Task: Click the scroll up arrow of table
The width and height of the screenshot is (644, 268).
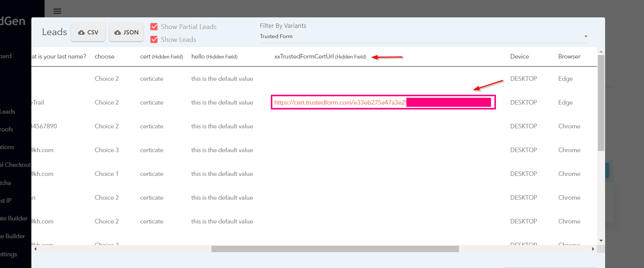Action: tap(601, 51)
